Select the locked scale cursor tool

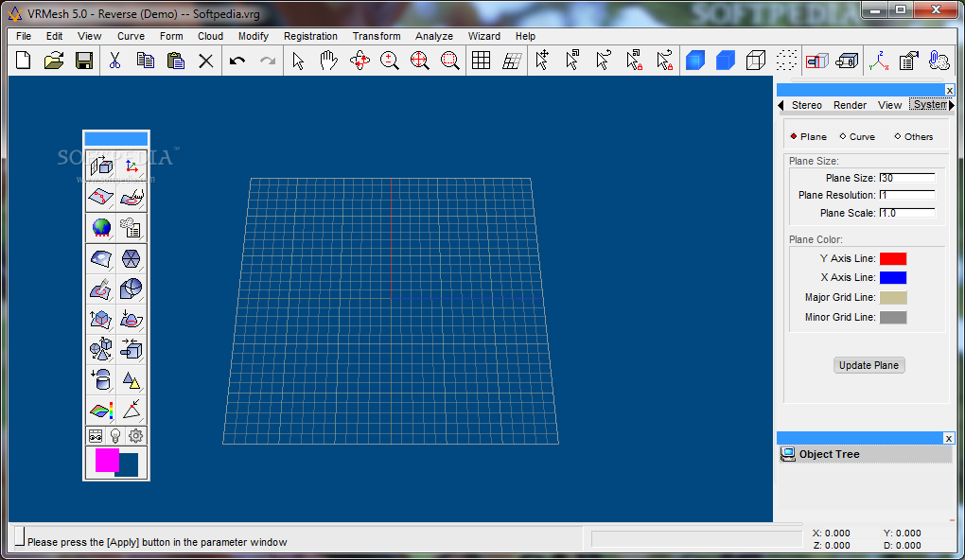tap(634, 61)
